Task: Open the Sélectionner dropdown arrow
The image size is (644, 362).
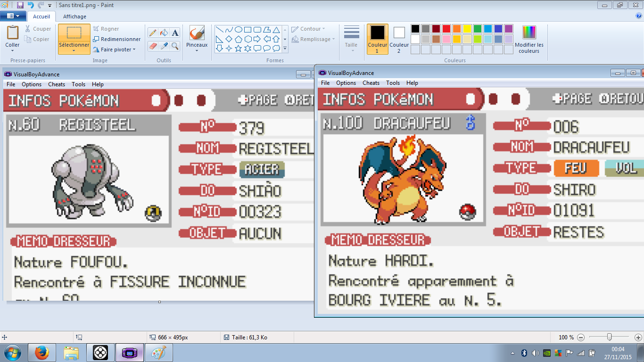Action: 74,51
